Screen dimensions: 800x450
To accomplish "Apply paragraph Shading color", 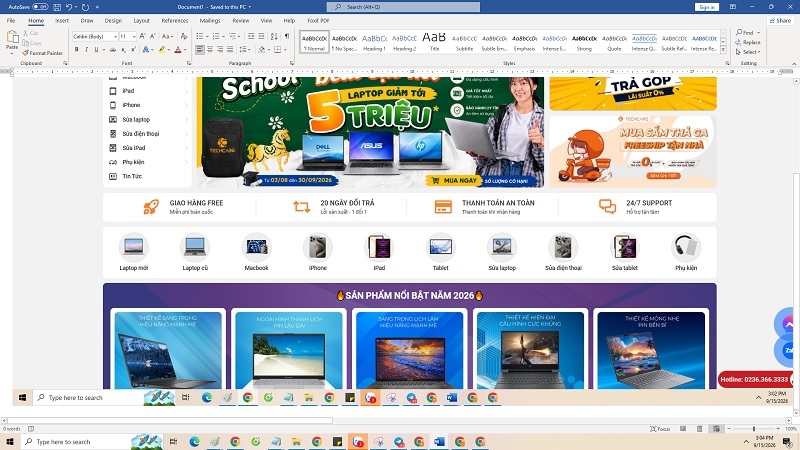I will (x=261, y=49).
